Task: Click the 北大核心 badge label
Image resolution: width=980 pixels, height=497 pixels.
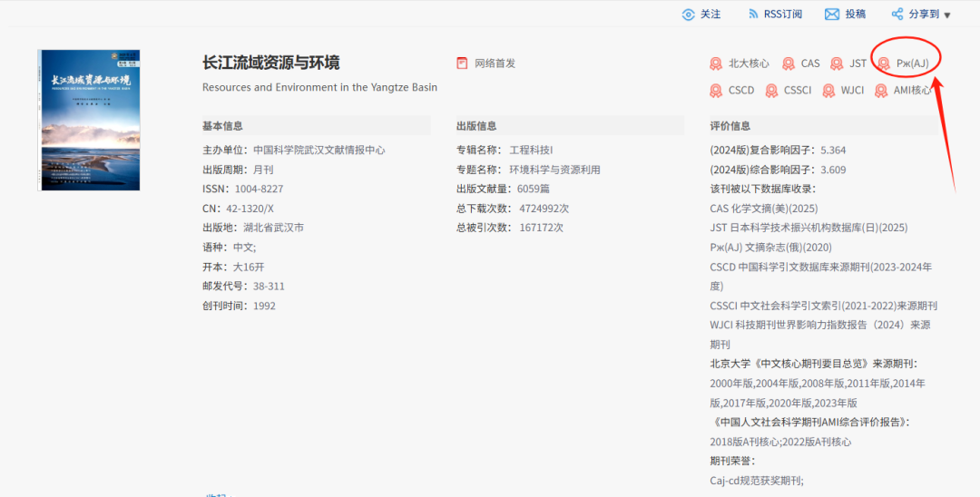Action: point(749,63)
